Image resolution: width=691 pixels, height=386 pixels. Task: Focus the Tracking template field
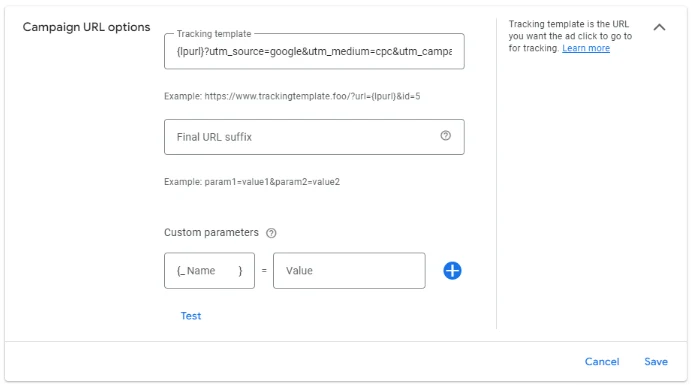pos(314,51)
